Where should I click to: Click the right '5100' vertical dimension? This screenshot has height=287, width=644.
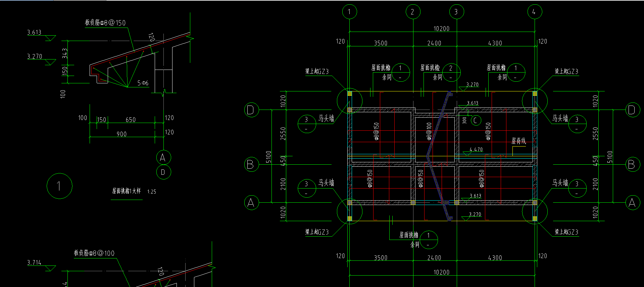[610, 157]
